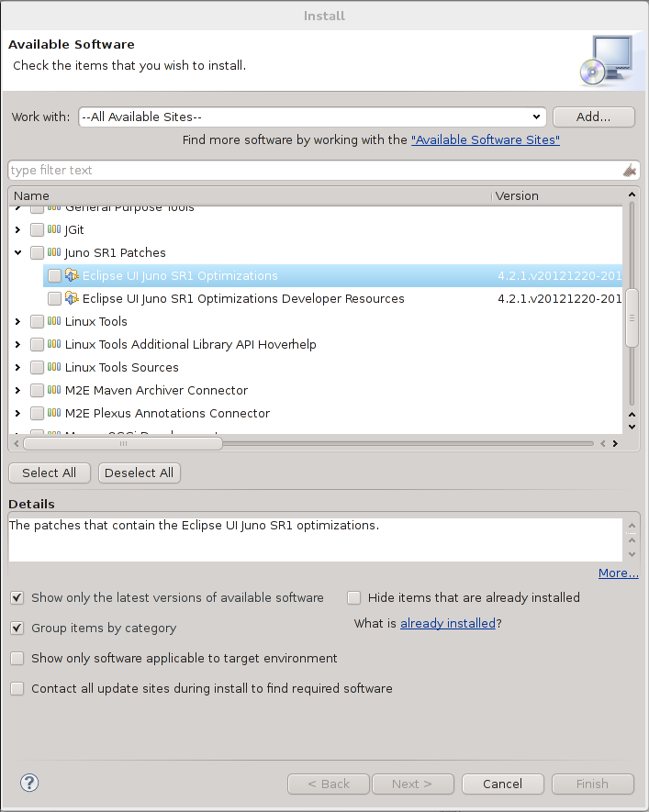Check the Juno SR1 Patches checkbox
This screenshot has height=812, width=649.
[37, 252]
